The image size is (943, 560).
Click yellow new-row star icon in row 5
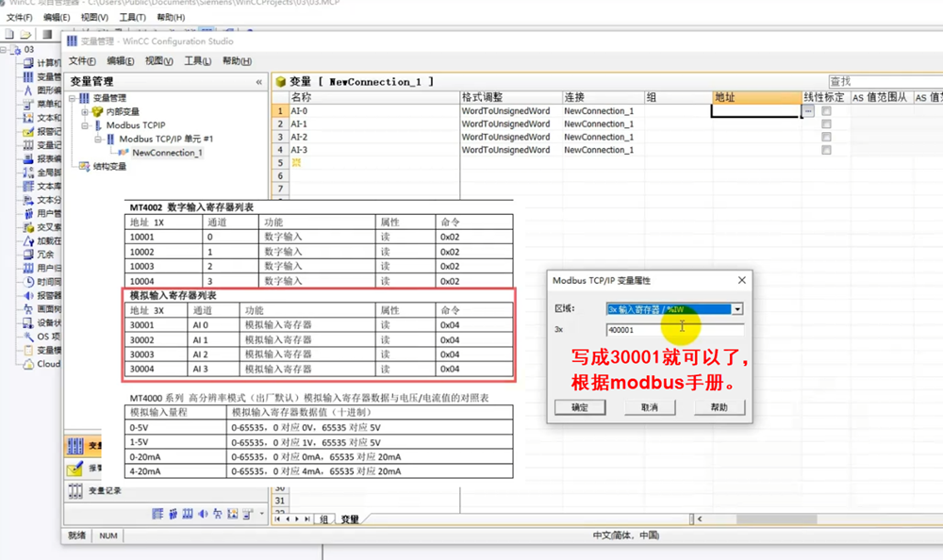pos(296,162)
